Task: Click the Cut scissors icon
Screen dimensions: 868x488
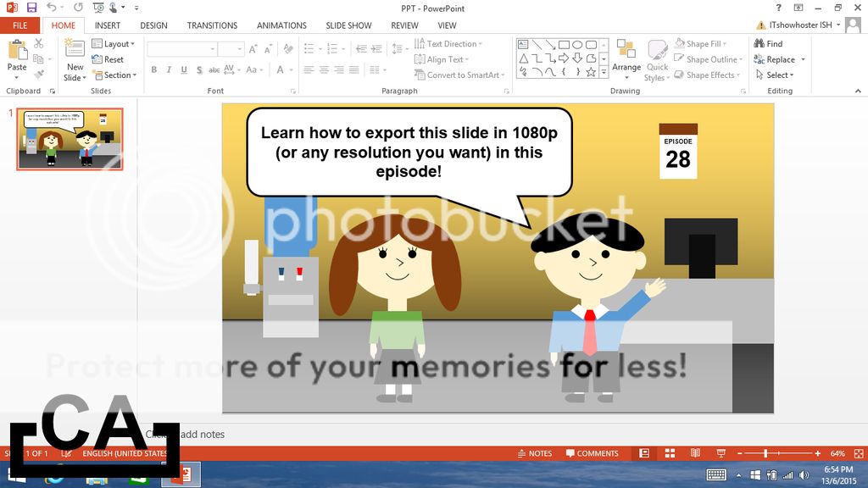Action: pos(39,44)
